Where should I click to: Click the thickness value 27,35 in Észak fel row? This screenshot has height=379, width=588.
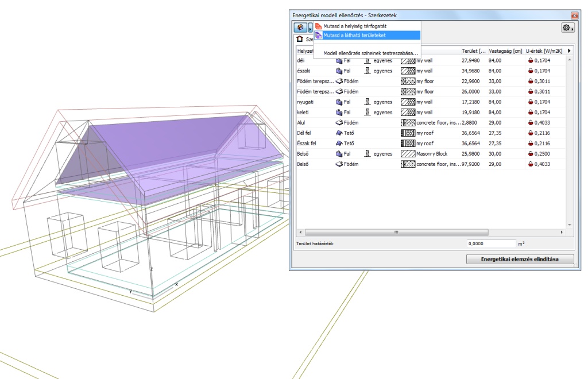(495, 143)
